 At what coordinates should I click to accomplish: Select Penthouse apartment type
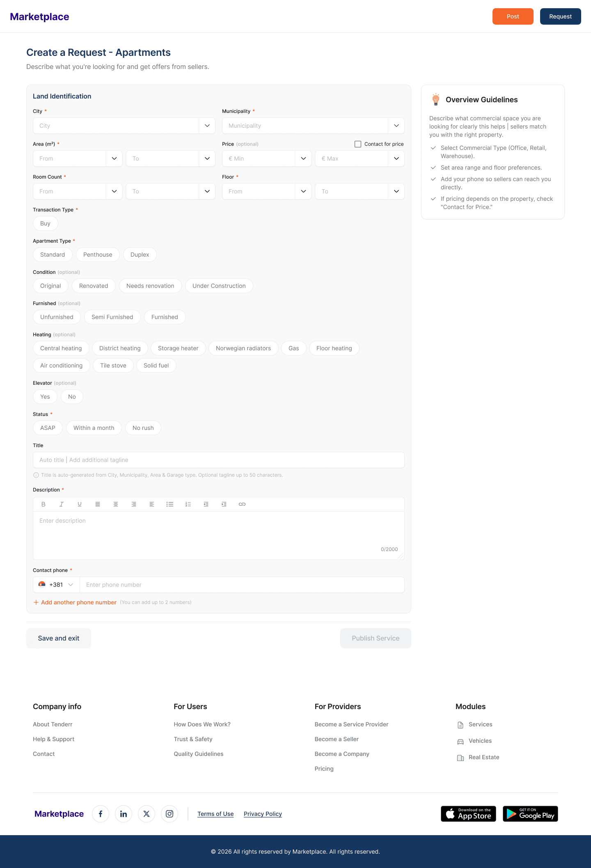tap(98, 255)
